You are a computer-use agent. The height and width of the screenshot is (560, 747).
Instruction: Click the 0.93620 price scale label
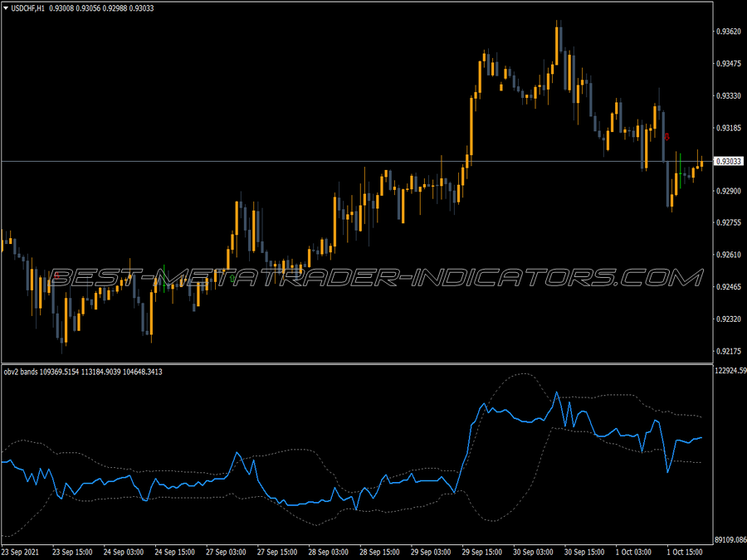(729, 32)
